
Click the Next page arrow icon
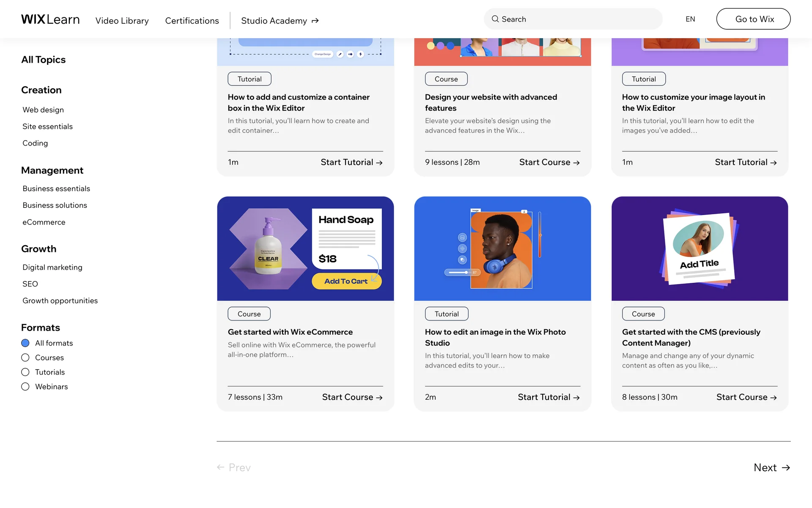click(786, 467)
